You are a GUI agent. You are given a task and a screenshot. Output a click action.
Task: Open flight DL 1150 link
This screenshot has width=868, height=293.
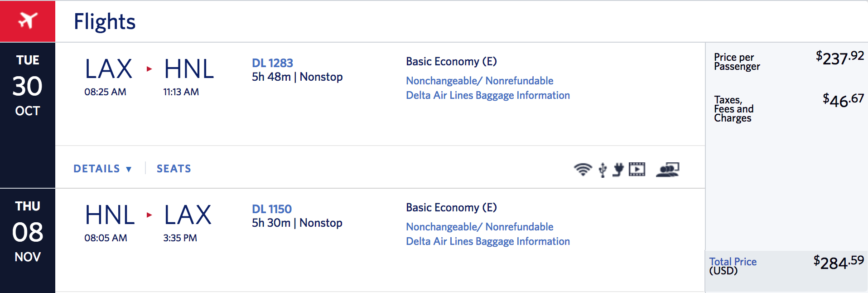click(x=272, y=209)
